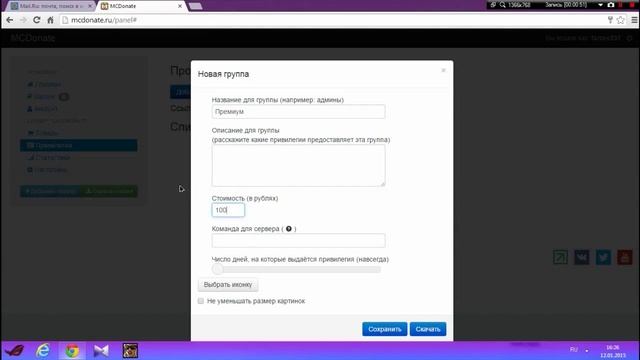The width and height of the screenshot is (640, 360).
Task: Launch Internet Explorer from the taskbar
Action: tap(43, 351)
